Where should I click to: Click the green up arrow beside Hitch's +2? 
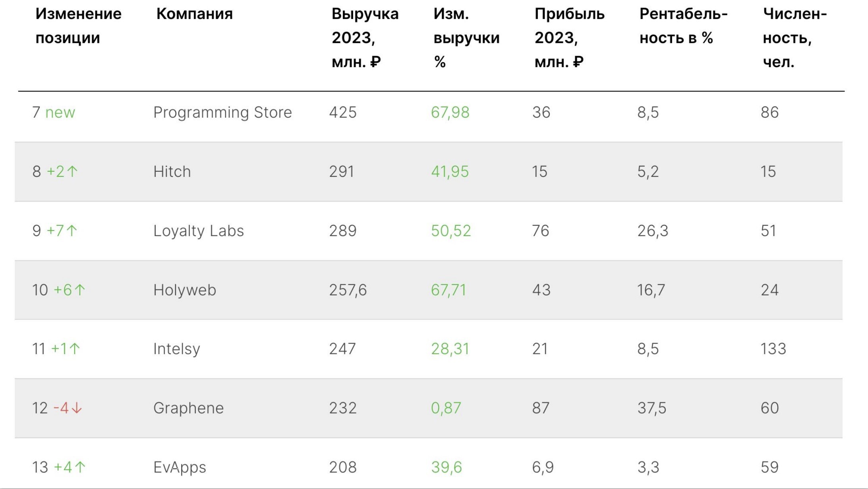[72, 171]
